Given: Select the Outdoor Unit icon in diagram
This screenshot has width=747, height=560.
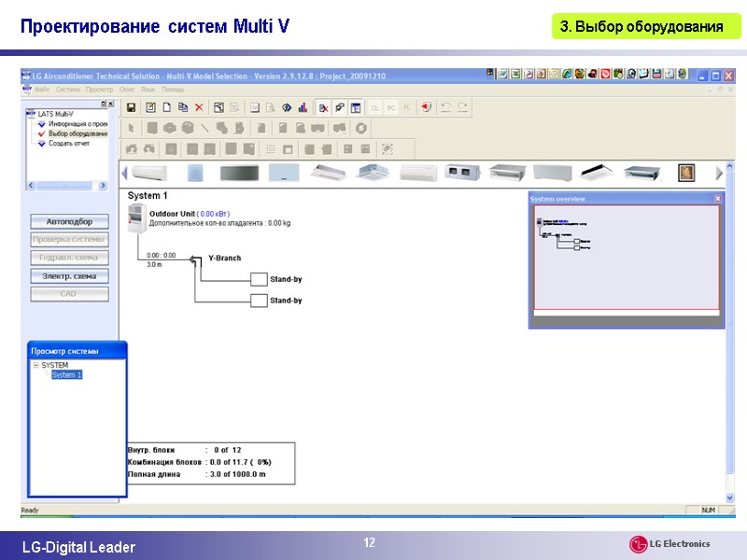Looking at the screenshot, I should [x=136, y=218].
